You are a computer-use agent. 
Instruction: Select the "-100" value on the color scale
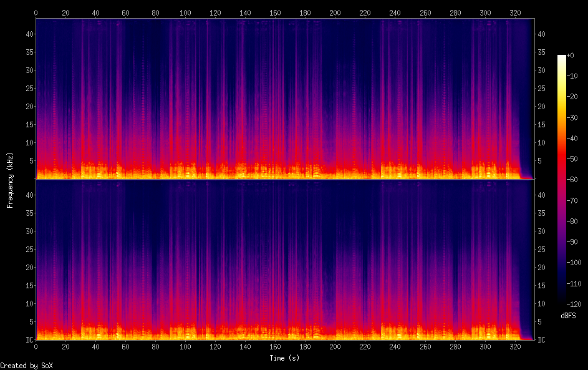tap(574, 262)
